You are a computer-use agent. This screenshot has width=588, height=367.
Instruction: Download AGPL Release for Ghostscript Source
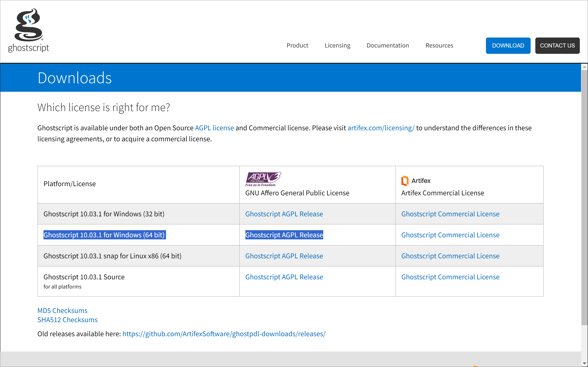[x=284, y=277]
